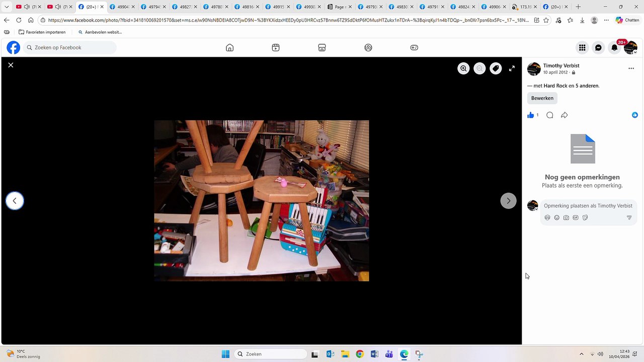This screenshot has width=644, height=362.
Task: Switch to the Page tab
Action: tap(340, 7)
